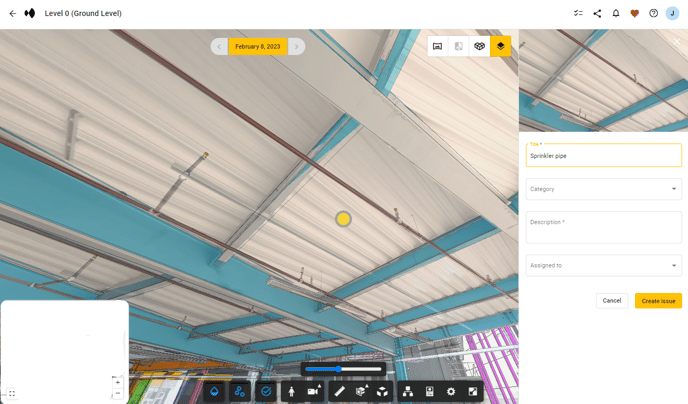Screen dimensions: 688x404
Task: Toggle the blue checkmark circle tool
Action: click(x=266, y=391)
